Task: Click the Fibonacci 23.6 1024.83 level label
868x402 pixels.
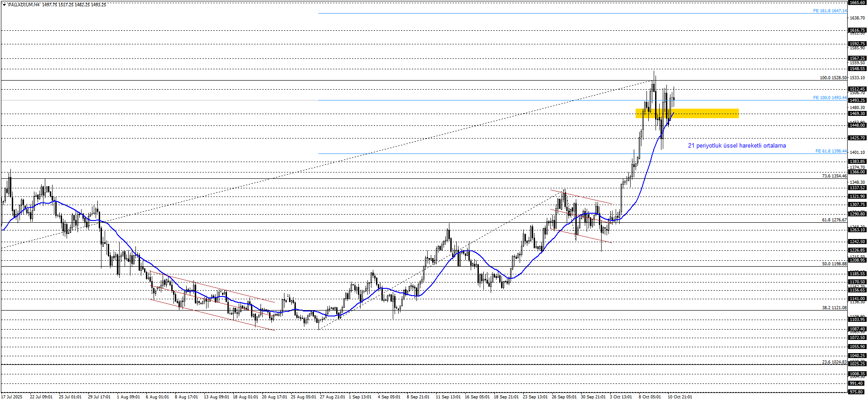Action: click(x=834, y=362)
